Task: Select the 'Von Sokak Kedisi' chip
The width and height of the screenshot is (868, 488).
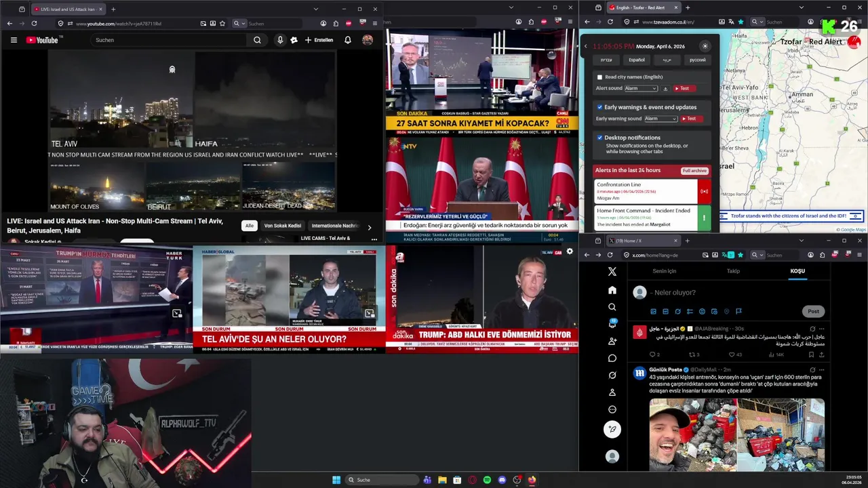Action: (x=283, y=226)
